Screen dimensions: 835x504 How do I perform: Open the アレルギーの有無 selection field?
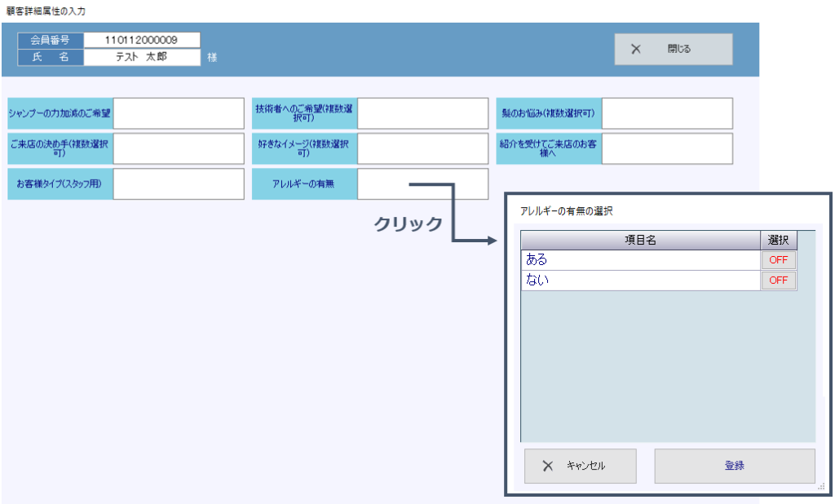click(x=422, y=184)
